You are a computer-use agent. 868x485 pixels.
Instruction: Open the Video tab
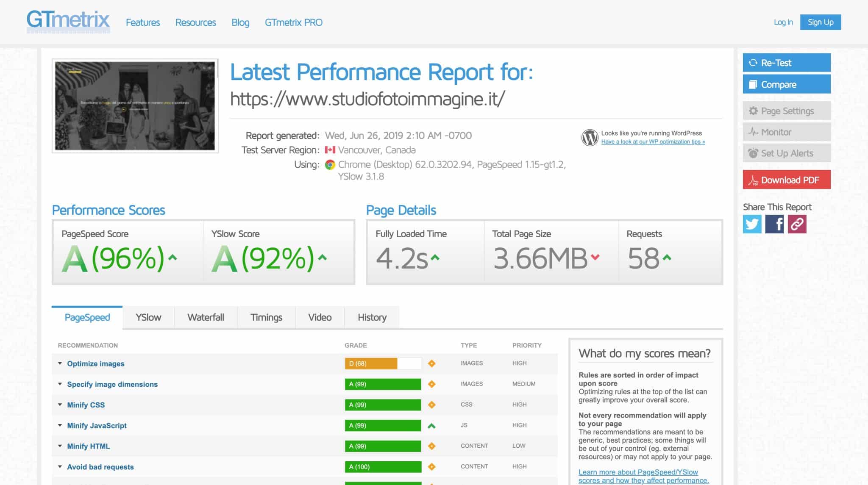coord(320,317)
